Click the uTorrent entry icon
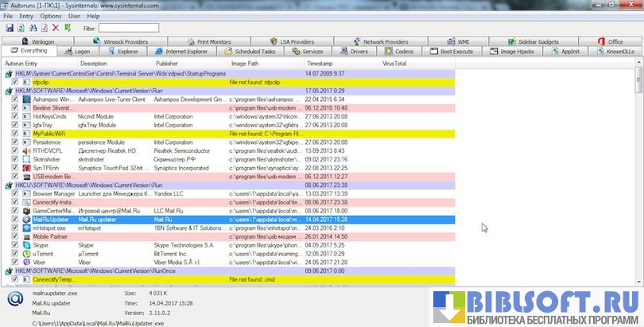The height and width of the screenshot is (327, 644). coord(26,253)
